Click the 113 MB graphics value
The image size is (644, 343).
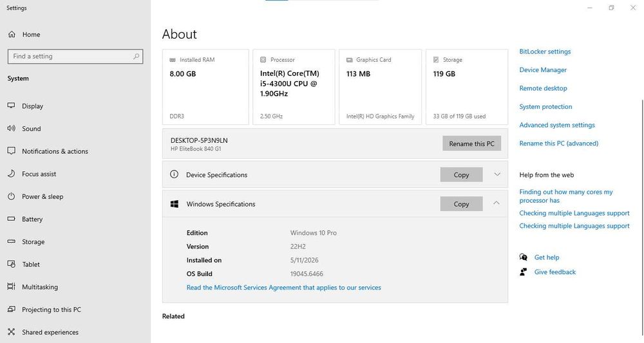tap(358, 74)
